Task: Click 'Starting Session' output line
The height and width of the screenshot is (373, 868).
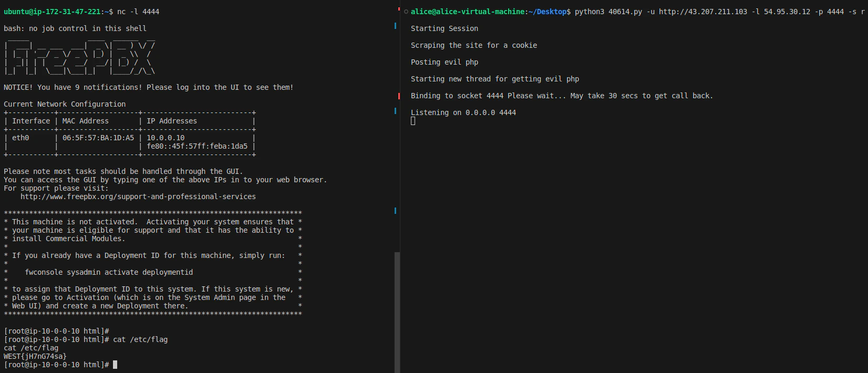Action: (445, 28)
